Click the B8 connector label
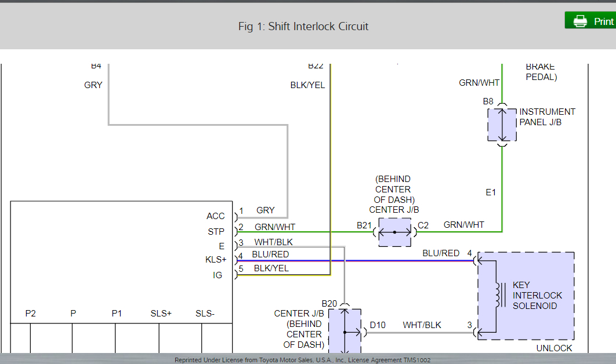Screen dimensions: 616x364 pos(488,101)
